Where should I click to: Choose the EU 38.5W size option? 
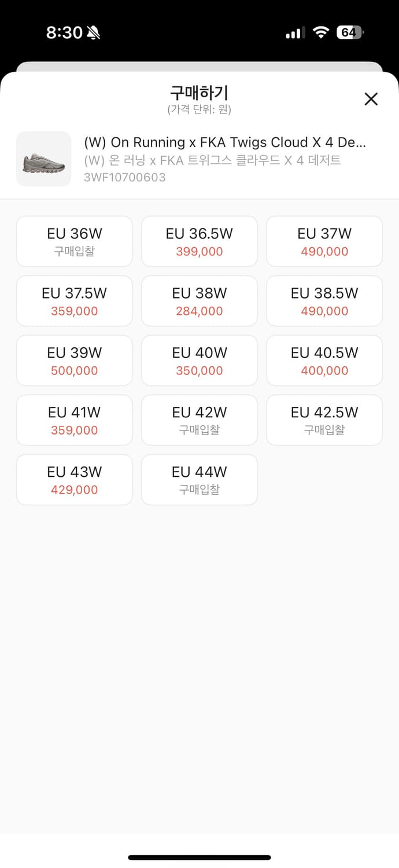pyautogui.click(x=324, y=301)
